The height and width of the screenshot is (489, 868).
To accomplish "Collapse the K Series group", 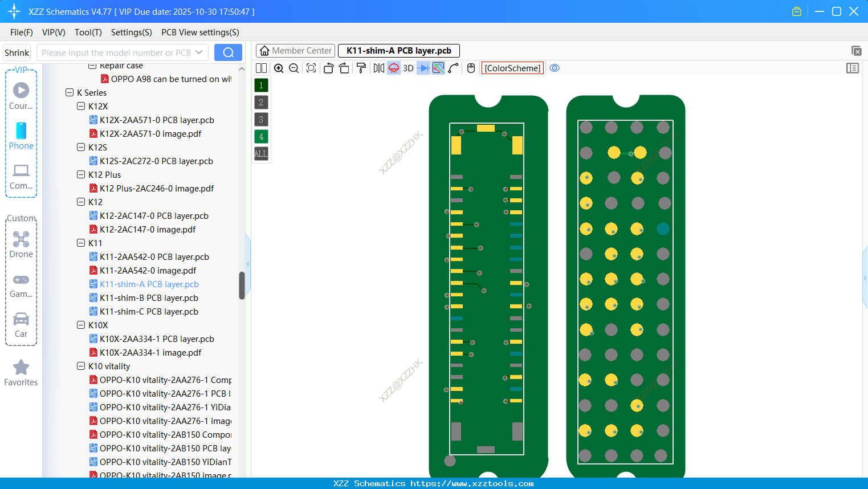I will point(69,92).
